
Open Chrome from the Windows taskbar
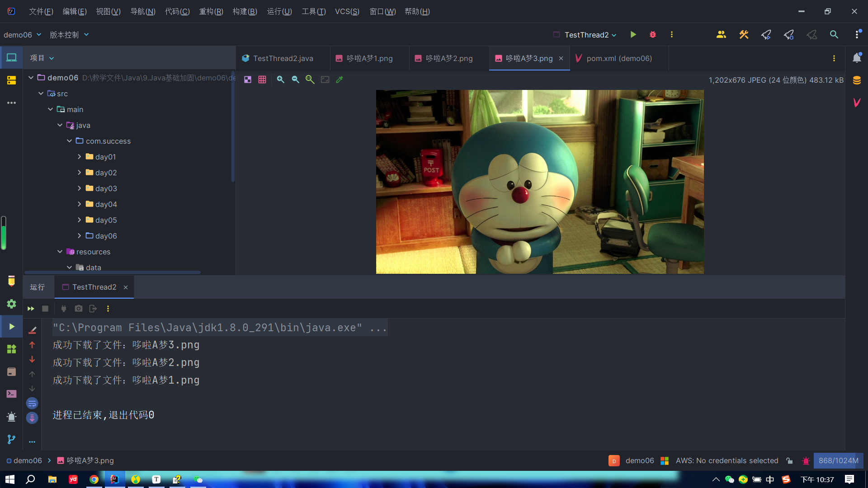tap(94, 479)
